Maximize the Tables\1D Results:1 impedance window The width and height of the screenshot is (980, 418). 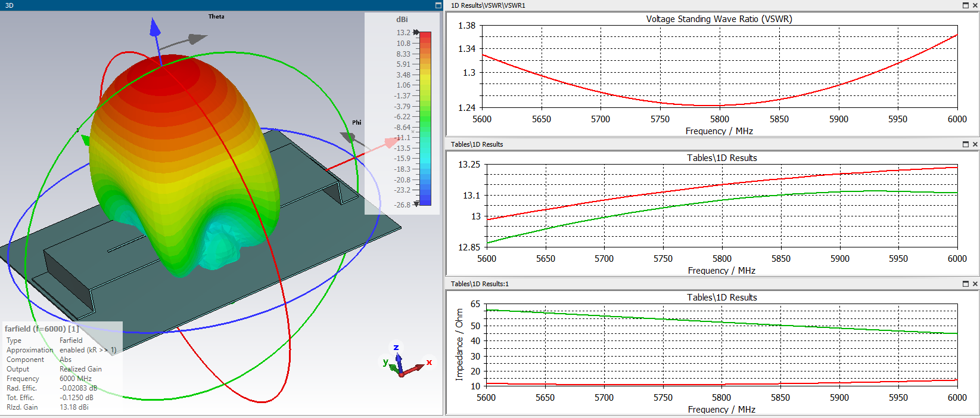[966, 284]
